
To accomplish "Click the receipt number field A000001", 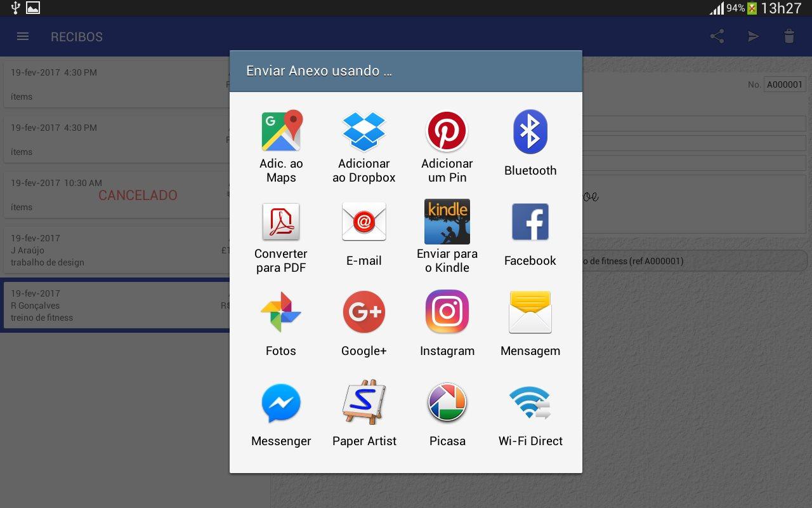I will click(785, 84).
